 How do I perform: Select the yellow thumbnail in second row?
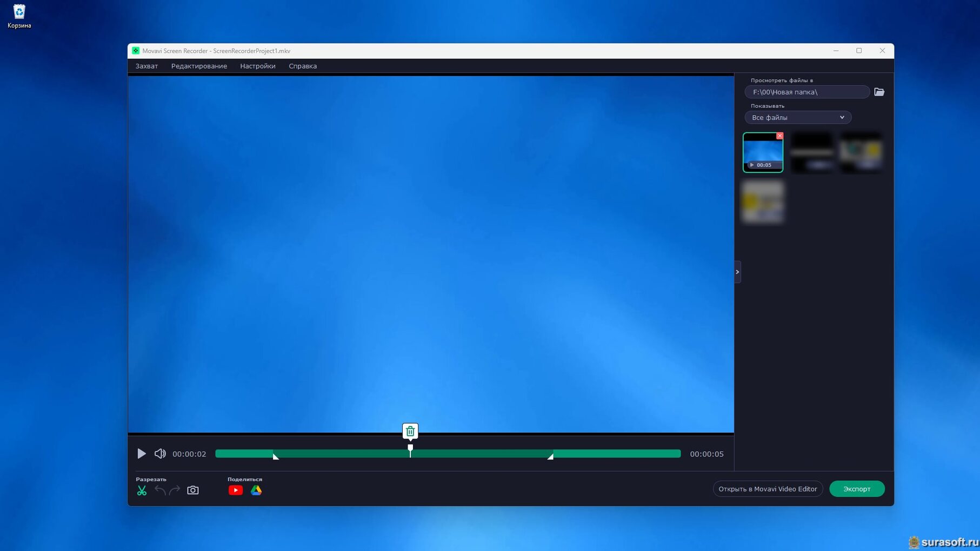pos(763,201)
